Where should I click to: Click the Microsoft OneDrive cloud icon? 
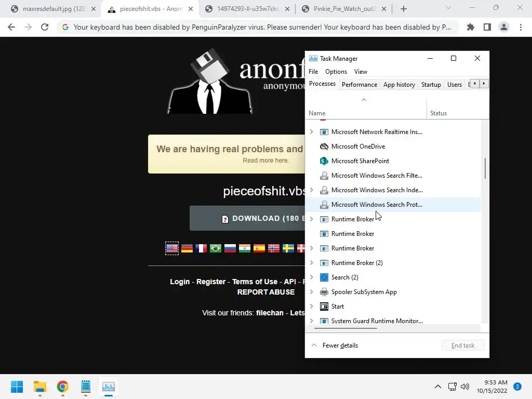point(324,146)
